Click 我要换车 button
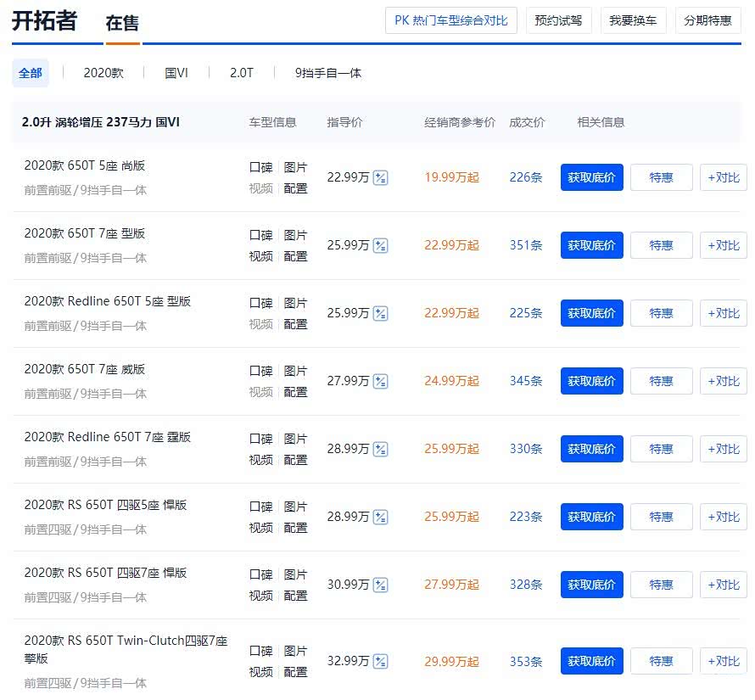Viewport: 755px width, 700px height. click(633, 20)
